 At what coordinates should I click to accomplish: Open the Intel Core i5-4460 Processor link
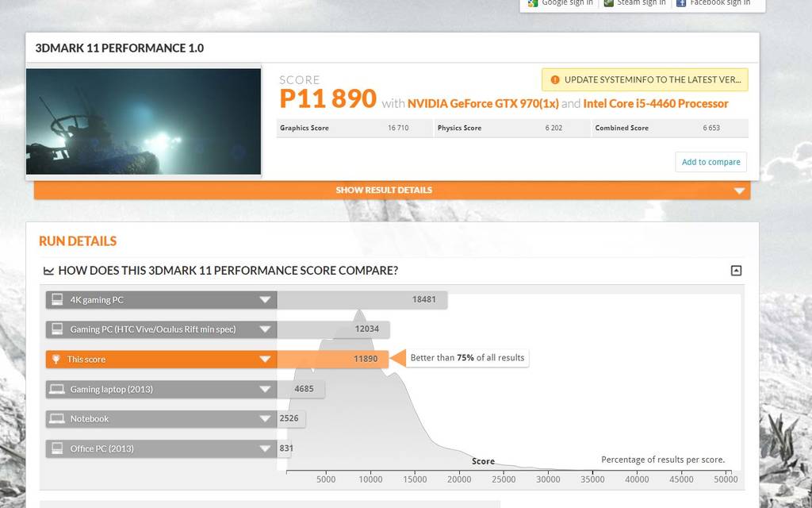(x=655, y=104)
